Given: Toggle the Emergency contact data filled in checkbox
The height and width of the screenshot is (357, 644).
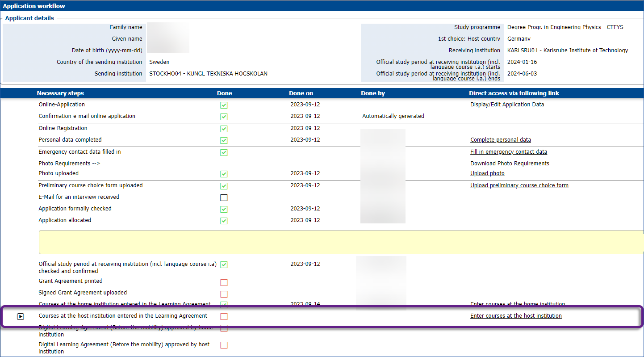Looking at the screenshot, I should point(224,152).
